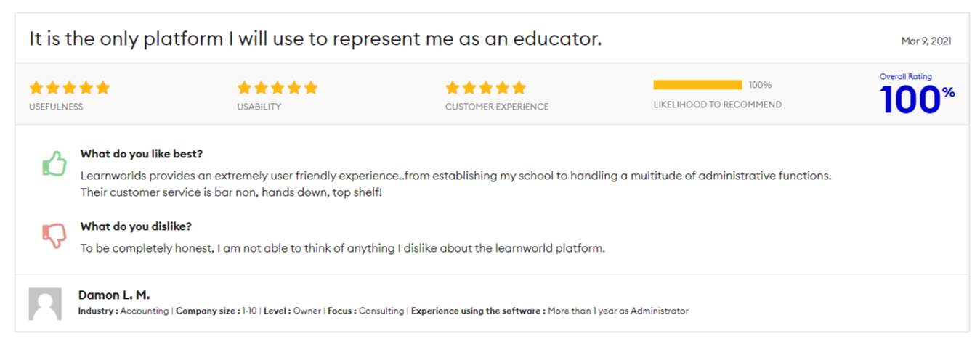Screen dimensions: 980x344
Task: Click the Customer Experience star rating
Action: 486,88
